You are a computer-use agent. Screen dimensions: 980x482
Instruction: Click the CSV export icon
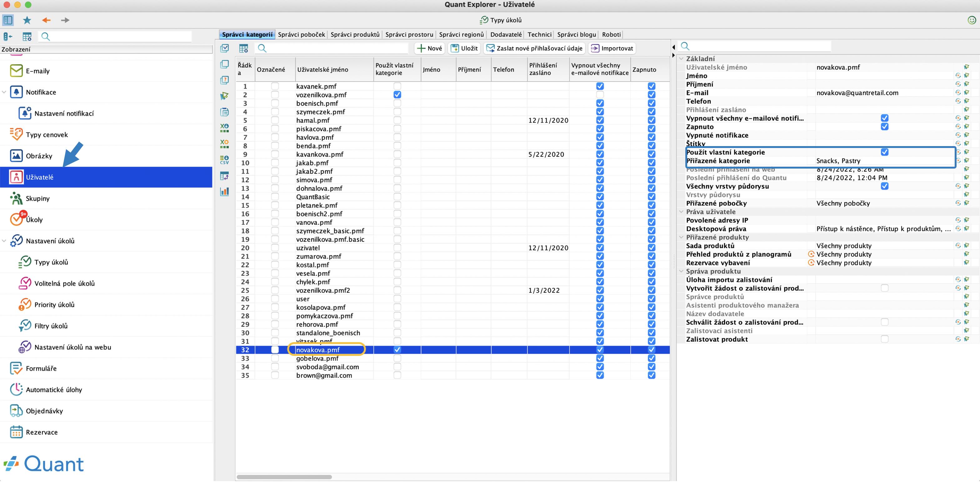pyautogui.click(x=225, y=160)
